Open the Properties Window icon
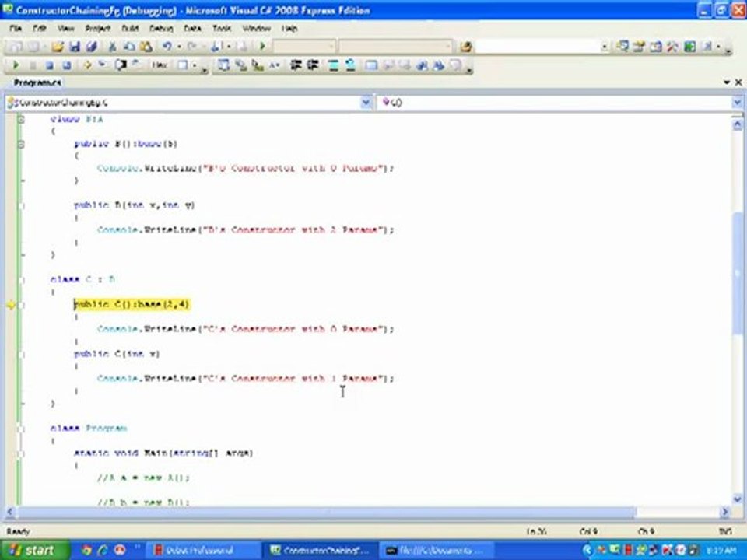The height and width of the screenshot is (560, 747). pos(639,47)
